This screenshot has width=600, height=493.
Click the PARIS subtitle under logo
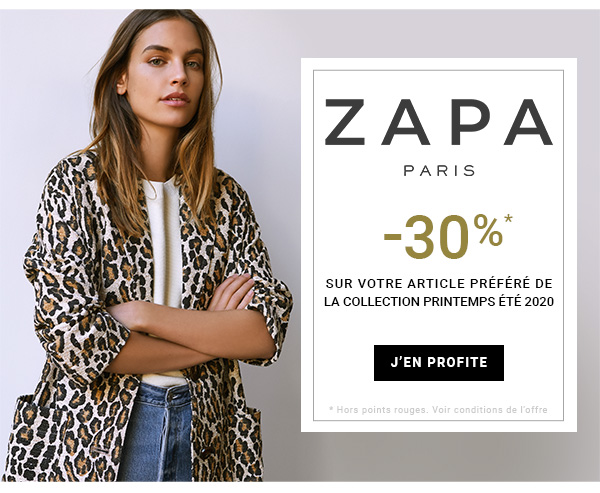(439, 170)
